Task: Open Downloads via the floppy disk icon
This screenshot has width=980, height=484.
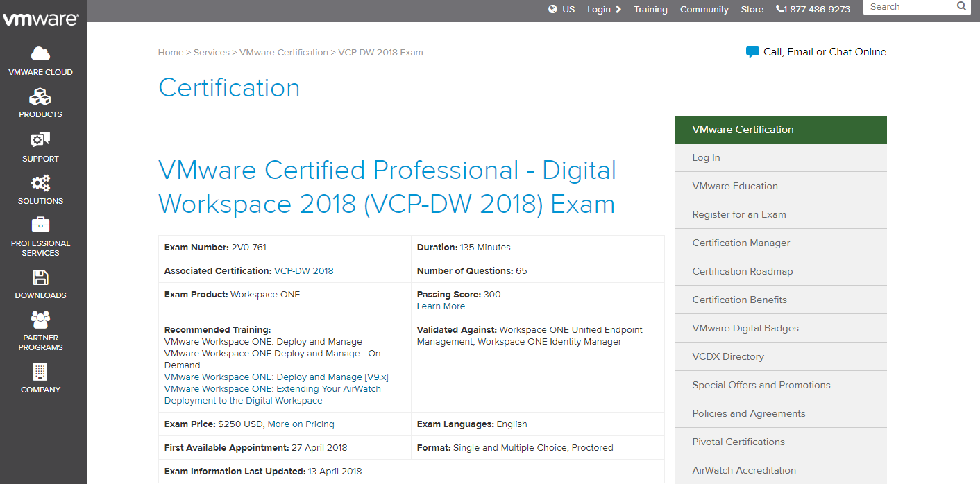Action: [x=40, y=277]
